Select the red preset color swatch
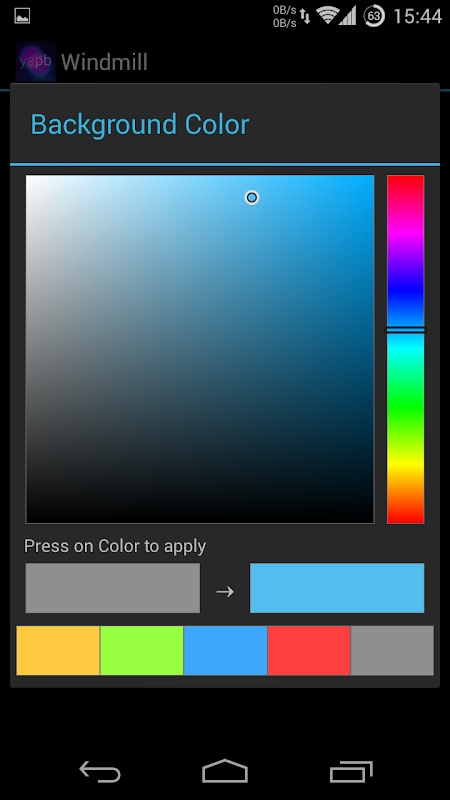This screenshot has height=800, width=450. tap(309, 651)
